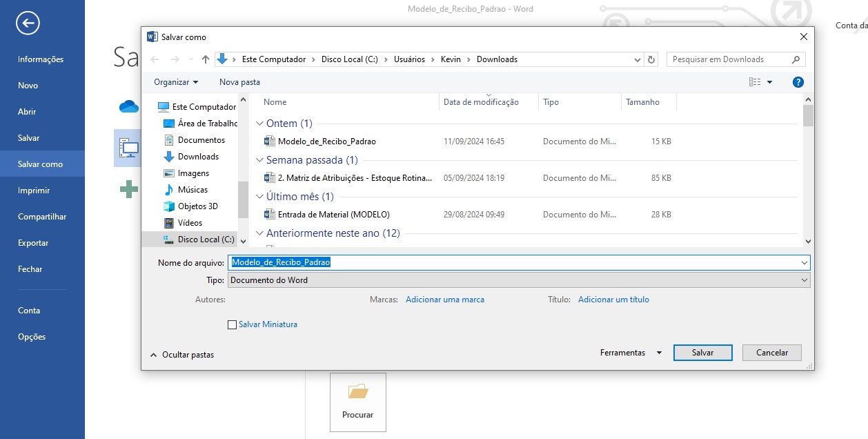This screenshot has width=868, height=439.
Task: Click the back arrow to exit Backstage
Action: click(28, 23)
